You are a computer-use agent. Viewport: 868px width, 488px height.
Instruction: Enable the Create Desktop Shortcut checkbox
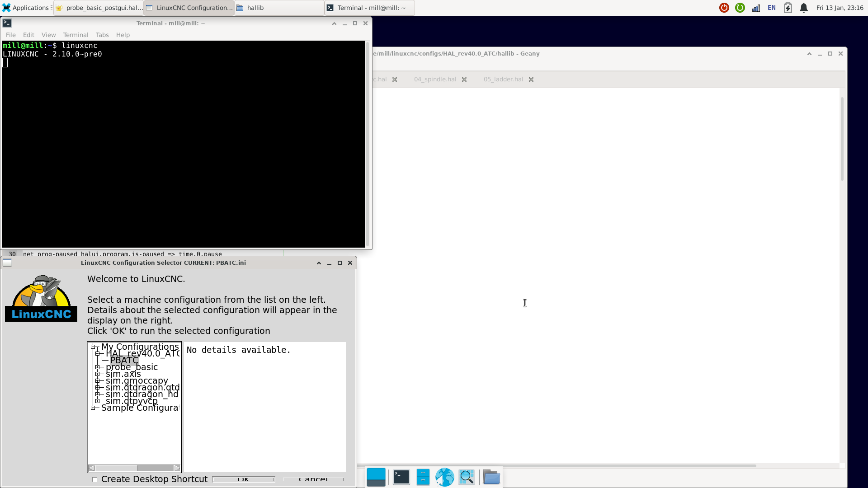pos(94,479)
